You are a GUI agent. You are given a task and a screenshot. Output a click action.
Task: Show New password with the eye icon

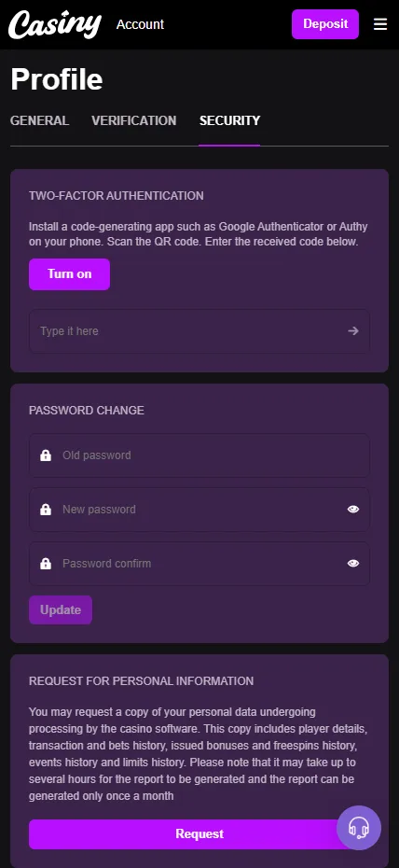pos(353,510)
